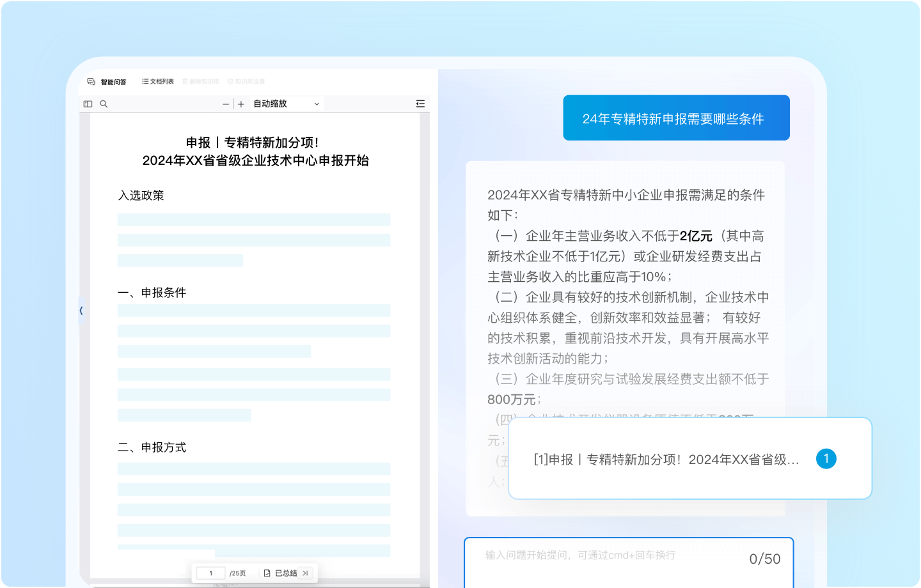Click the 删除知识库 trash icon
The image size is (921, 588).
(184, 81)
